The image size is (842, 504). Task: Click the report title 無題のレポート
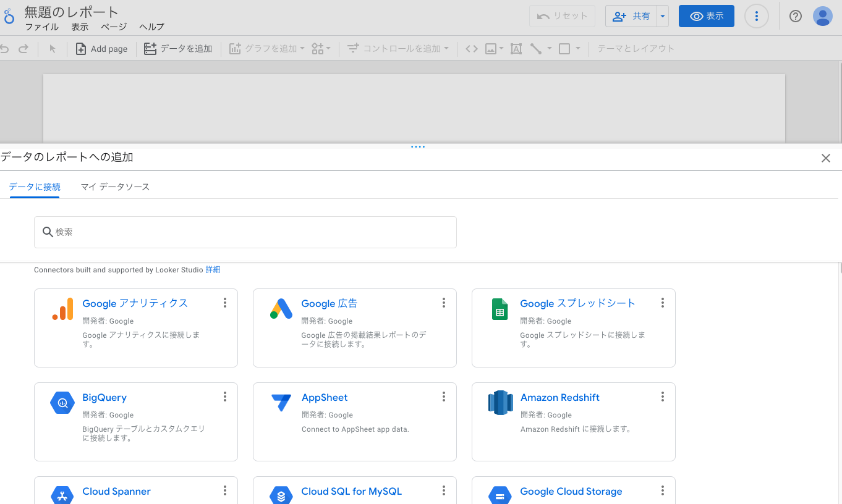point(72,12)
